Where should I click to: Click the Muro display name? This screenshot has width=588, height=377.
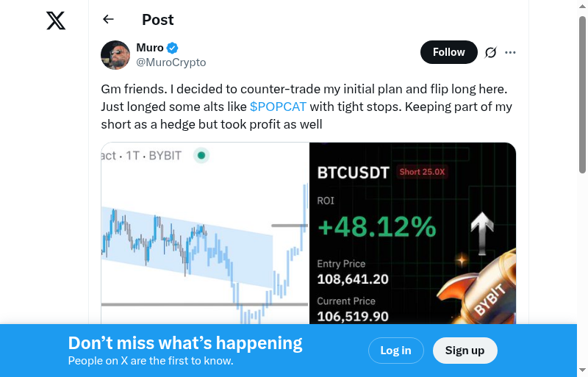[150, 48]
